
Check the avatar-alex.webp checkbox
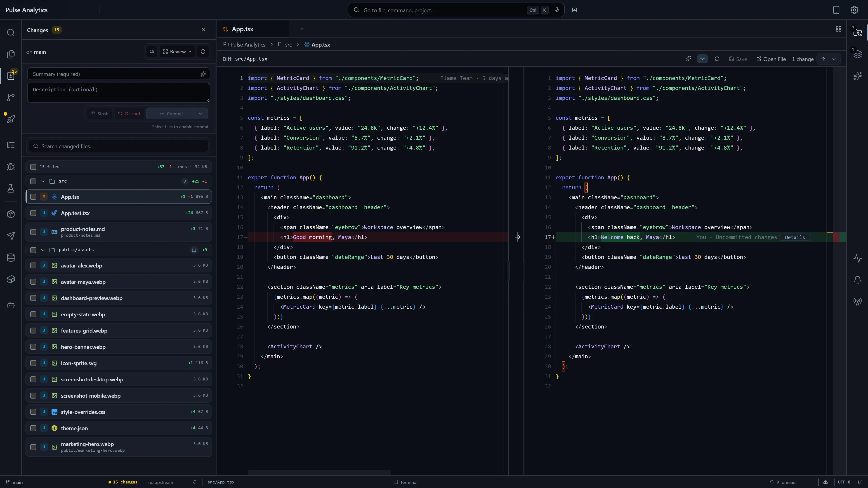coord(33,265)
